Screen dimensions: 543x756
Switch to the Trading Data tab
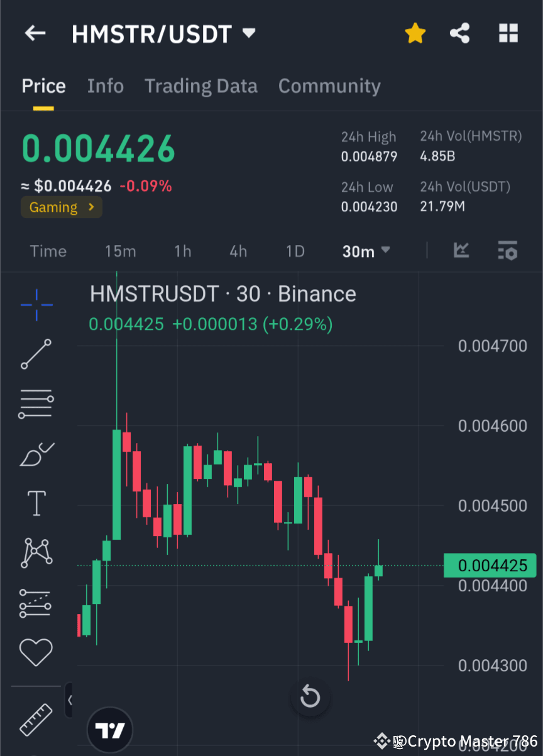(200, 86)
